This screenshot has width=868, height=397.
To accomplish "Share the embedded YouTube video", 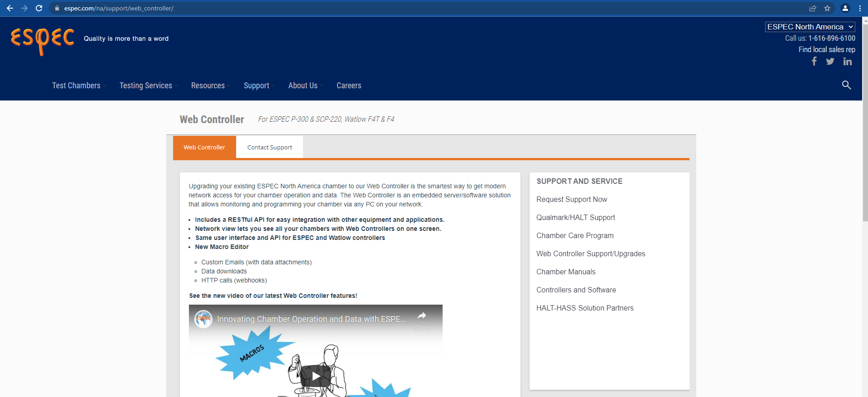I will point(422,320).
